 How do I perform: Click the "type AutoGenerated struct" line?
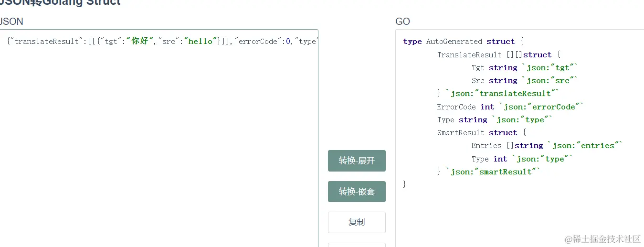click(463, 42)
